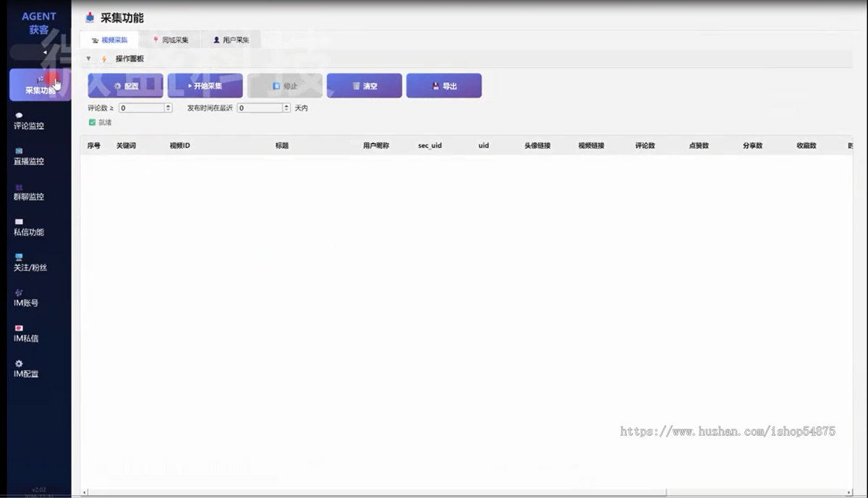The width and height of the screenshot is (868, 498).
Task: Click the 标题 column header
Action: click(282, 145)
